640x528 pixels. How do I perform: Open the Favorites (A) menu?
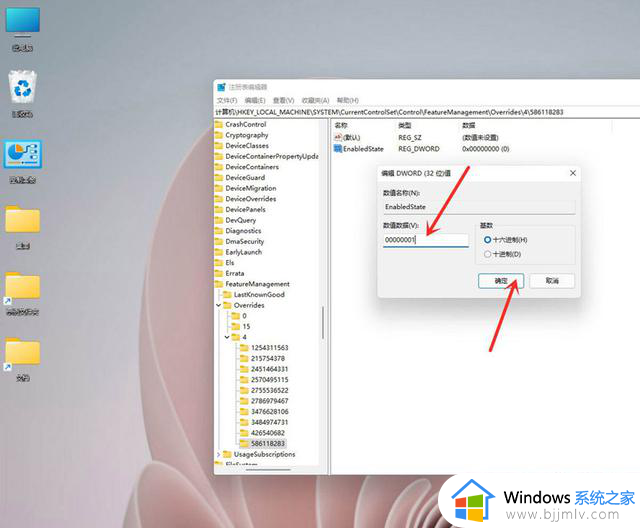(316, 100)
